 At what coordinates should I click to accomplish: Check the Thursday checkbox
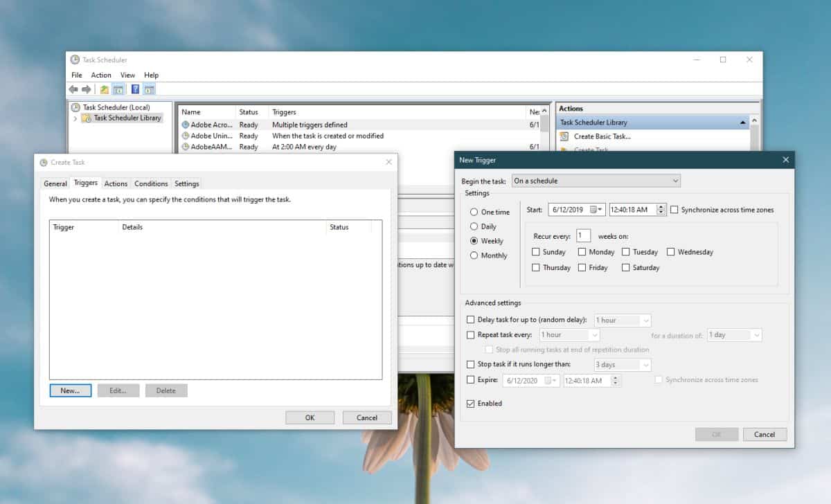[x=536, y=267]
